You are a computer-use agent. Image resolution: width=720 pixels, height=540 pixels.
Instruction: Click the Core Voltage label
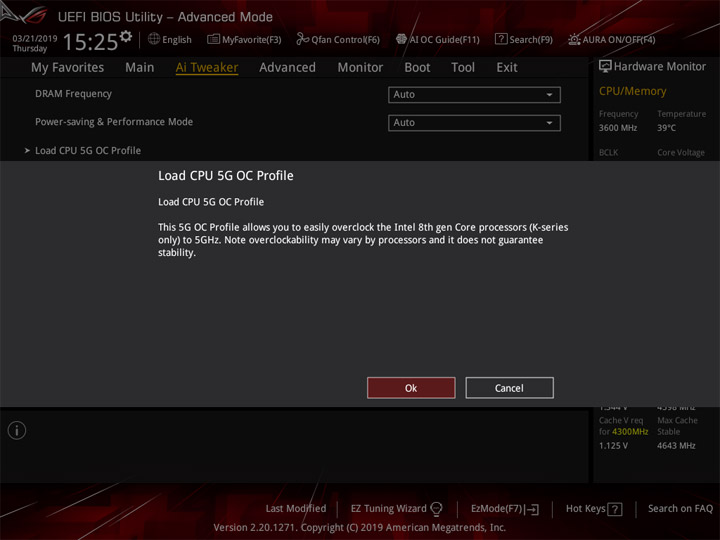[x=681, y=152]
